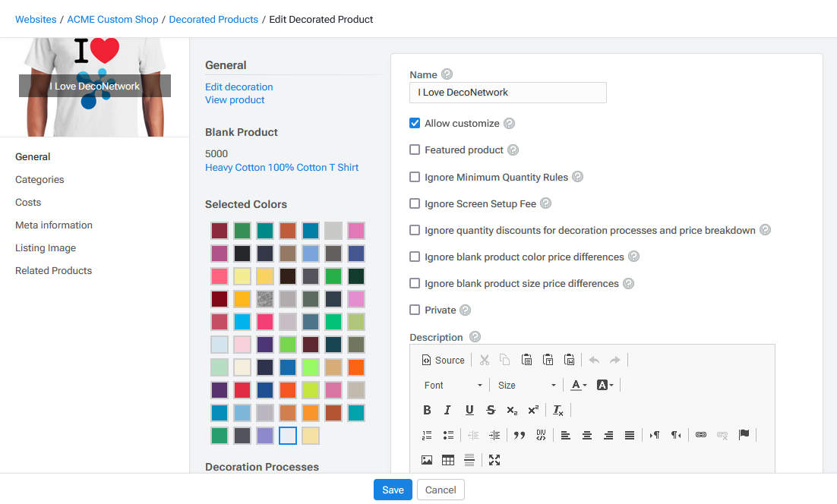Apply Subscript formatting
The height and width of the screenshot is (504, 837).
click(x=512, y=410)
